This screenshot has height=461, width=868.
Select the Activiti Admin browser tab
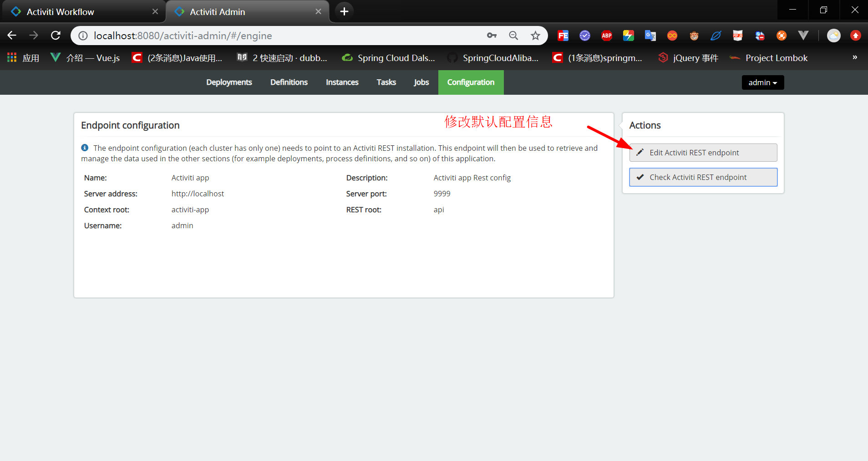pos(248,12)
